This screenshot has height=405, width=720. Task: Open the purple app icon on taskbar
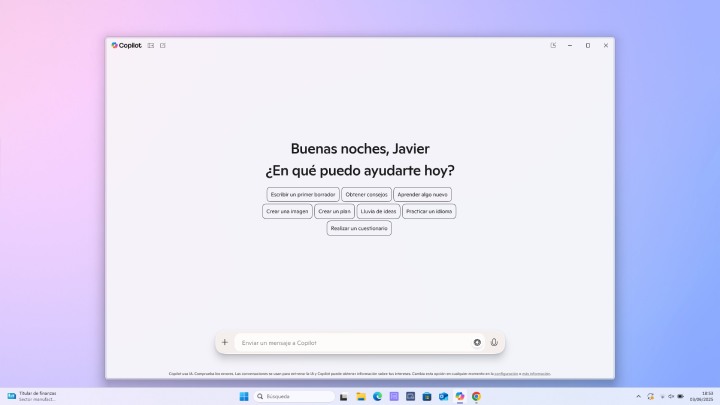tap(394, 396)
